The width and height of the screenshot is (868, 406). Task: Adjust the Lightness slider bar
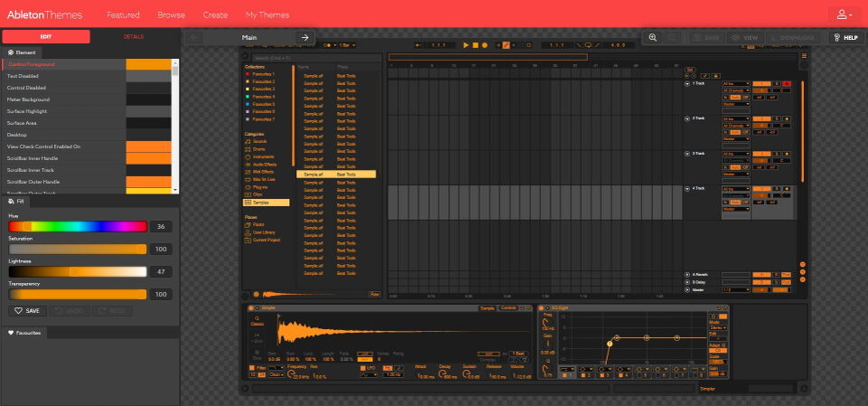click(78, 271)
